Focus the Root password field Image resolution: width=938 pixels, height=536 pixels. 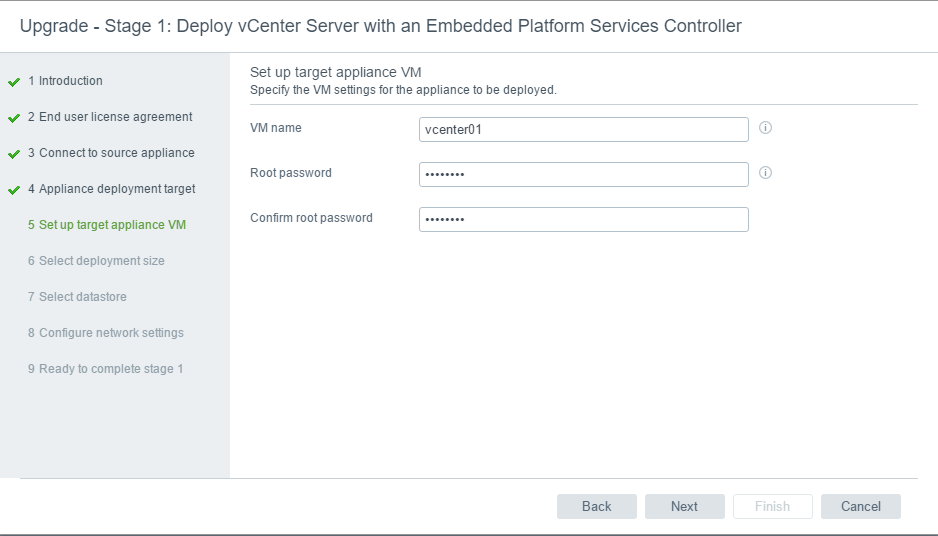584,174
